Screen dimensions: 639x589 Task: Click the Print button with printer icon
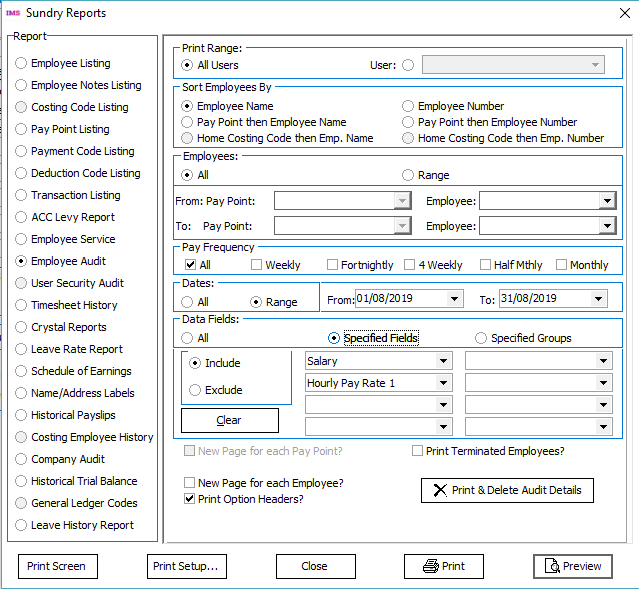(x=443, y=566)
